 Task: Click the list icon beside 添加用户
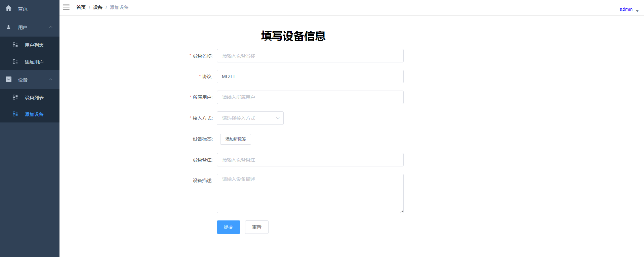15,62
